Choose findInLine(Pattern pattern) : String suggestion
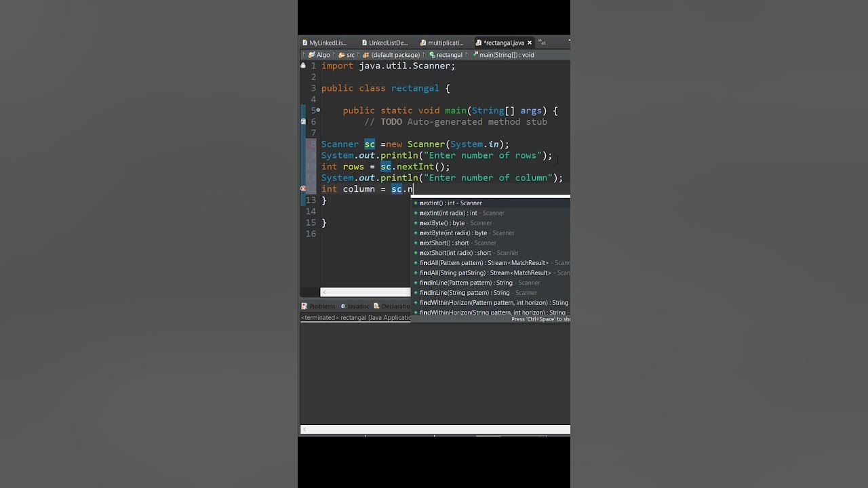The image size is (868, 488). pyautogui.click(x=492, y=283)
